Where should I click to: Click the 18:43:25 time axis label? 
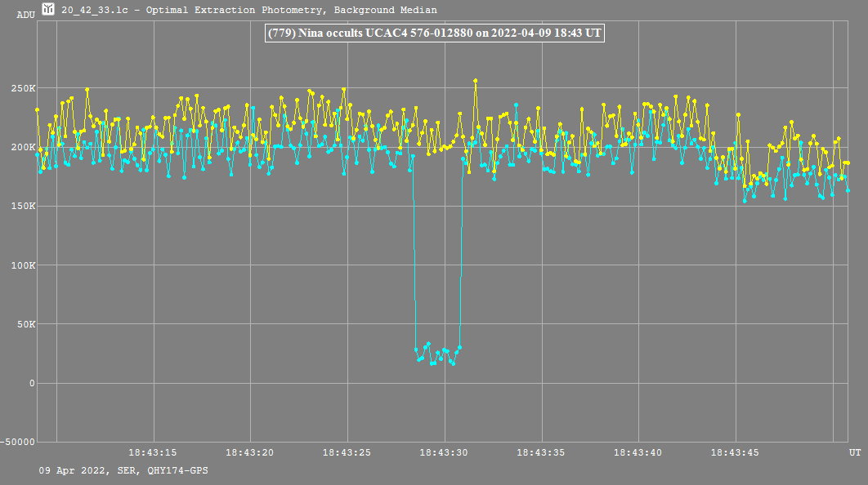347,452
